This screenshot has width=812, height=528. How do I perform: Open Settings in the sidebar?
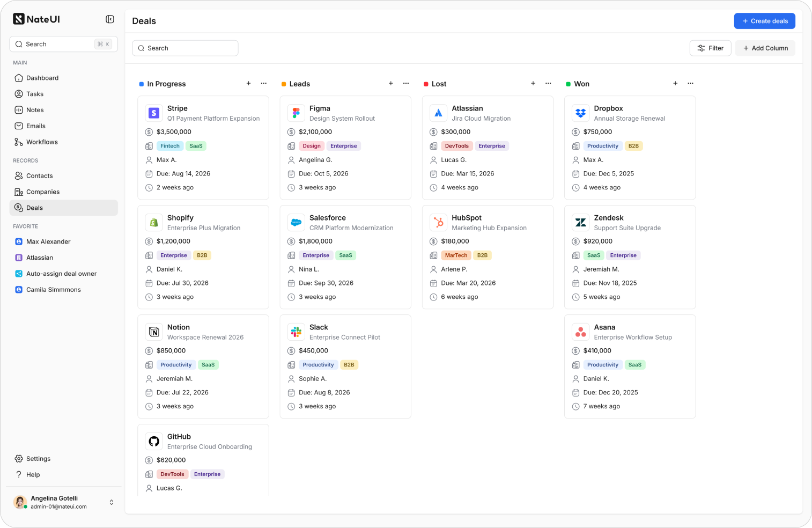click(64, 459)
